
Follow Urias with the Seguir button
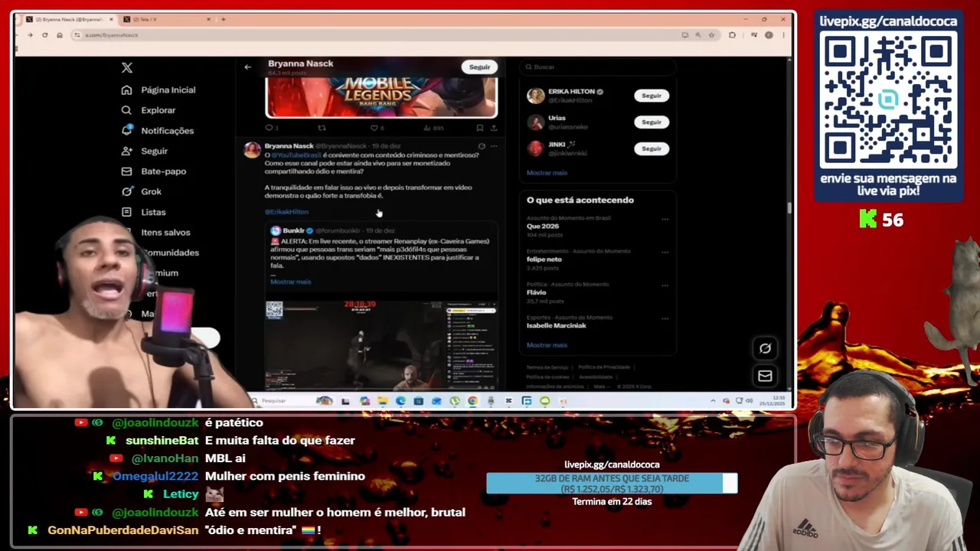tap(652, 122)
